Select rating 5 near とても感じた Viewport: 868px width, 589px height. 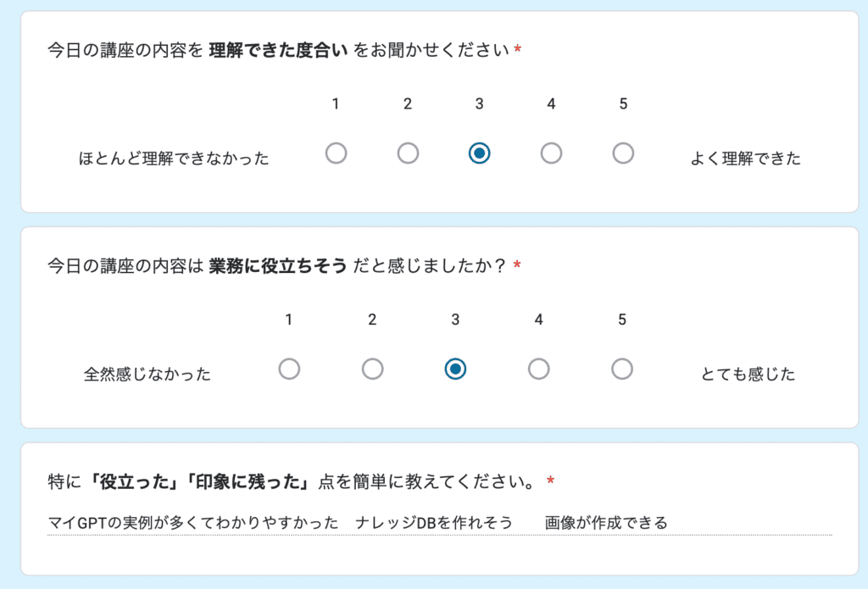[x=621, y=369]
